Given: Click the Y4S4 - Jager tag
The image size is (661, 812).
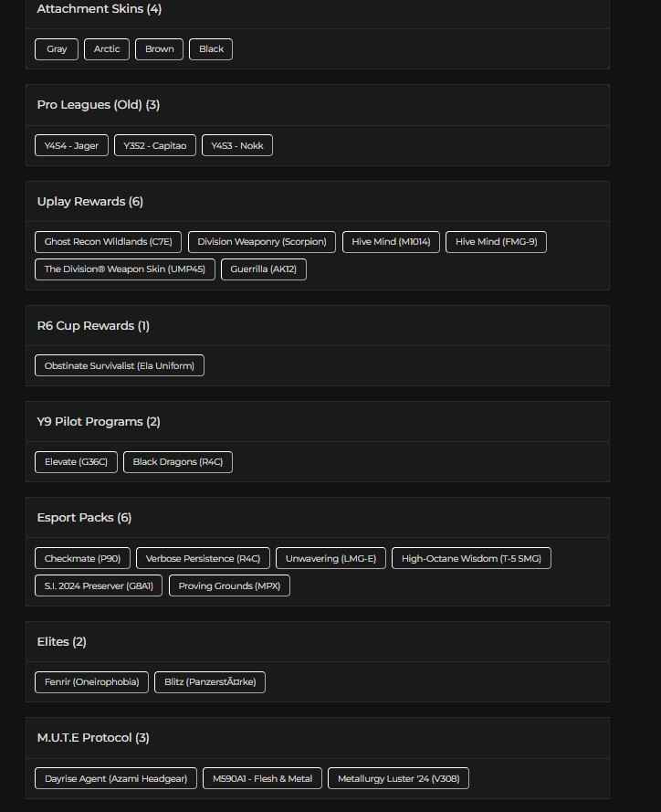Looking at the screenshot, I should tap(71, 146).
